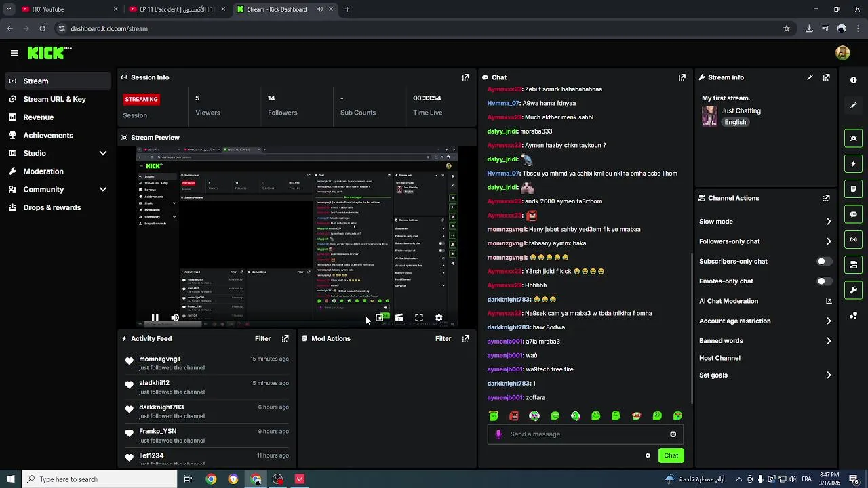Enter fullscreen on the stream preview
This screenshot has height=488, width=868.
tap(419, 317)
